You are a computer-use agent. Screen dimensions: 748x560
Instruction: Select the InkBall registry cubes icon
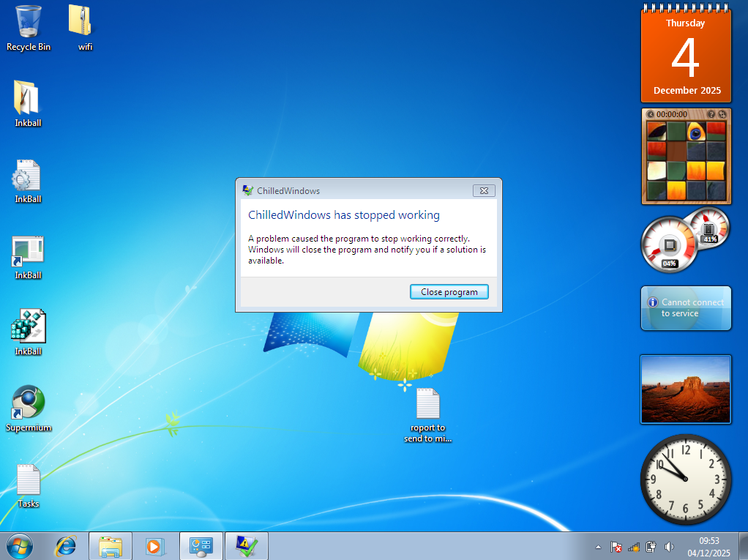coord(28,332)
